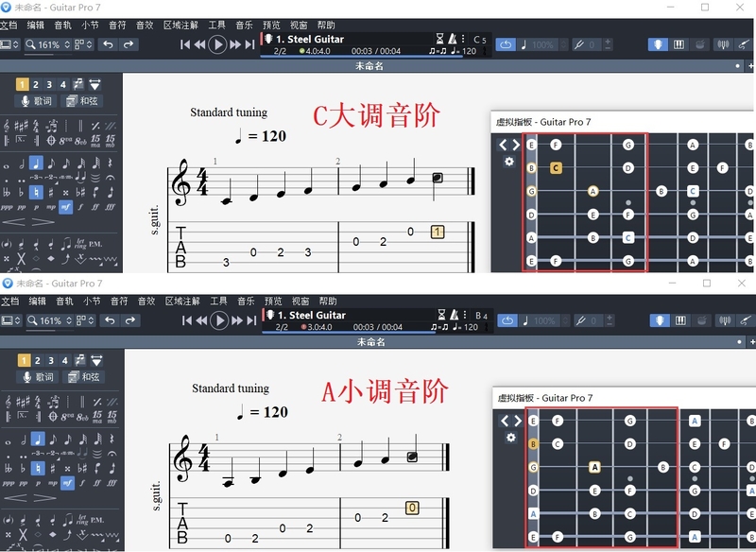Click the virtual fretboard guitar icon in toolbar
756x552 pixels.
659,44
